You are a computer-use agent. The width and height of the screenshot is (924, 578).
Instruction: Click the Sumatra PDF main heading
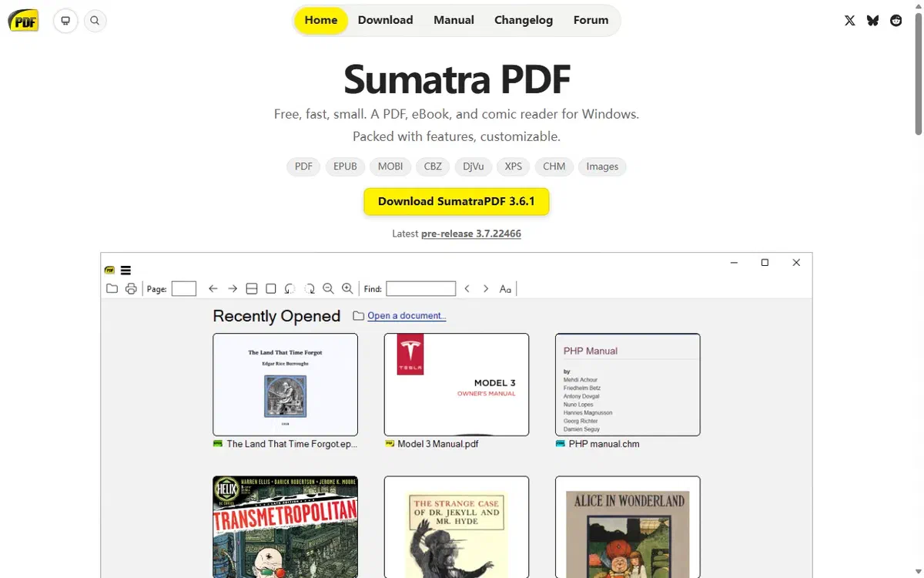click(457, 79)
